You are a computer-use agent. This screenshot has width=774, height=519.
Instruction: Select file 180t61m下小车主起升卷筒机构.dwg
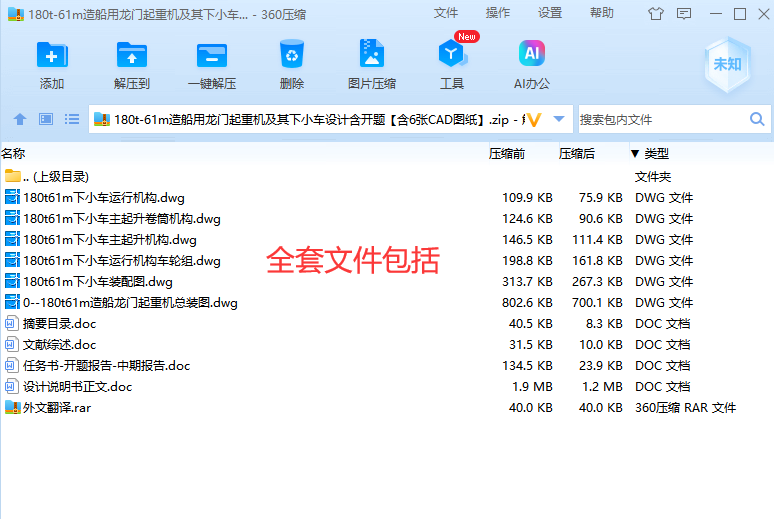pyautogui.click(x=387, y=218)
